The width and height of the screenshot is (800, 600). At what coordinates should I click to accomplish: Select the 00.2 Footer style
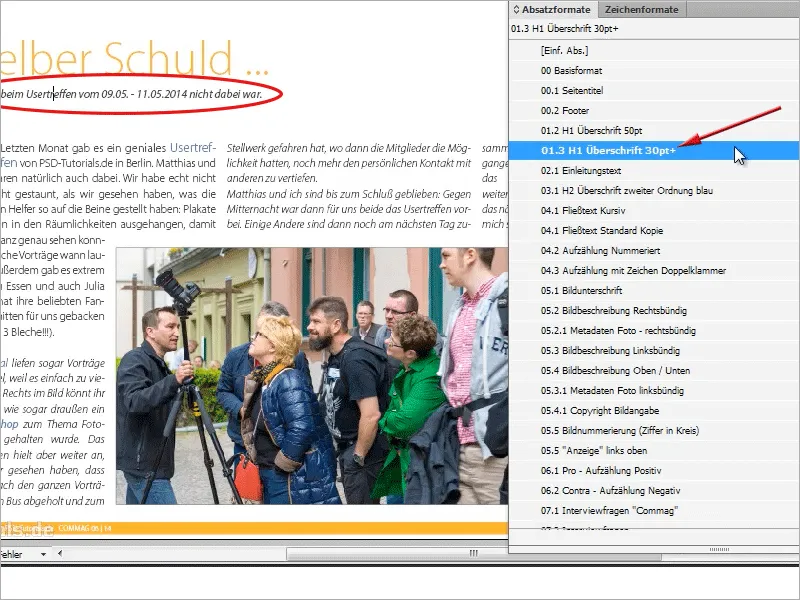pos(654,110)
